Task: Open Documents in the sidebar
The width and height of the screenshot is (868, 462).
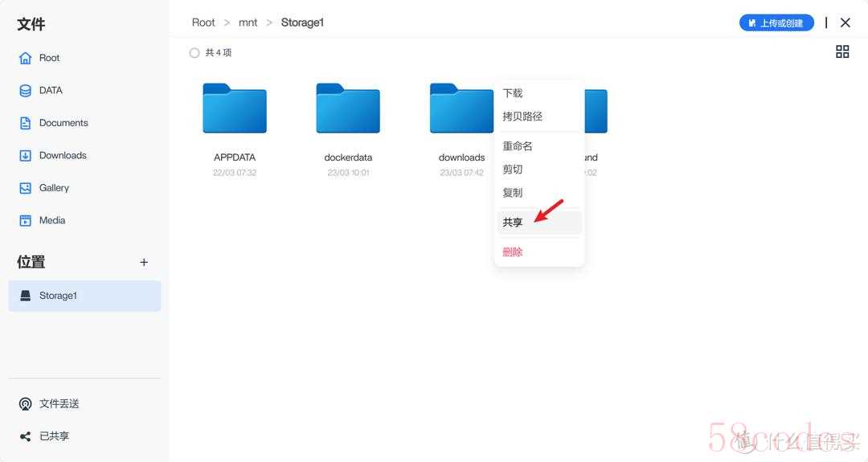Action: coord(63,123)
